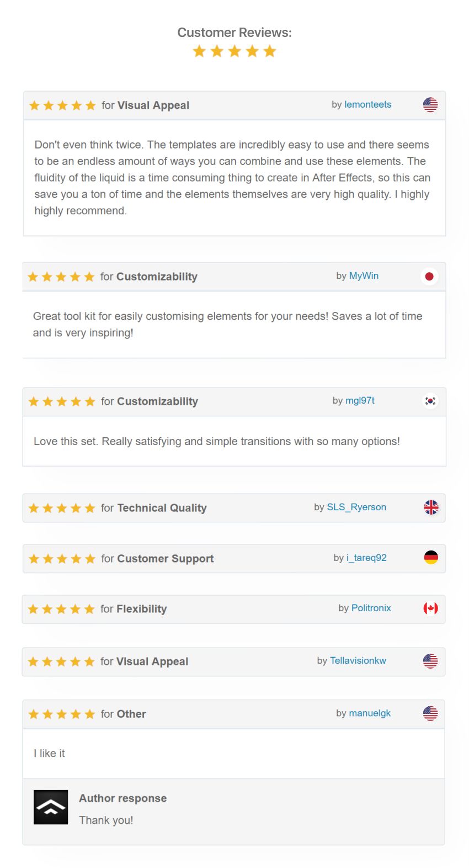The height and width of the screenshot is (868, 469).
Task: Click the UK flag beside SLS_Ryerson
Action: 431,507
